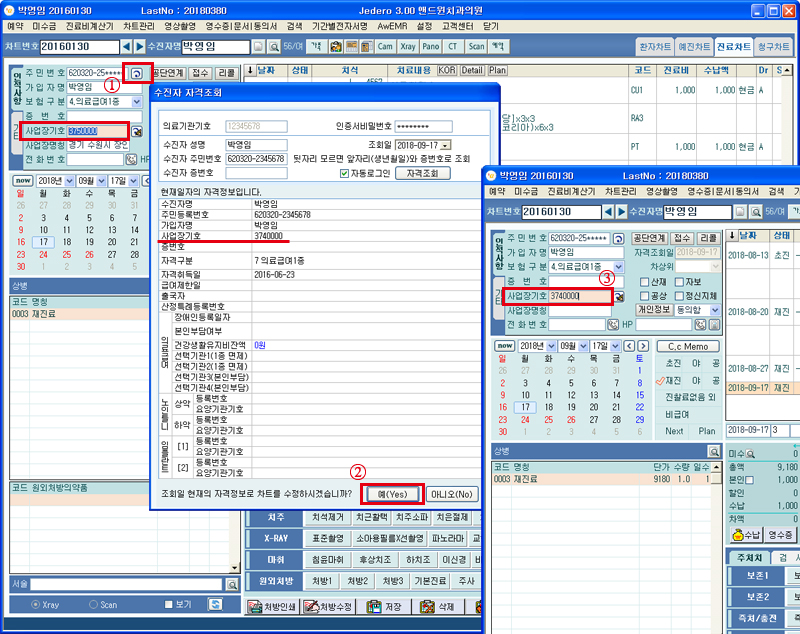
Task: Click previous chart arrow next to 차트번호
Action: click(x=126, y=47)
